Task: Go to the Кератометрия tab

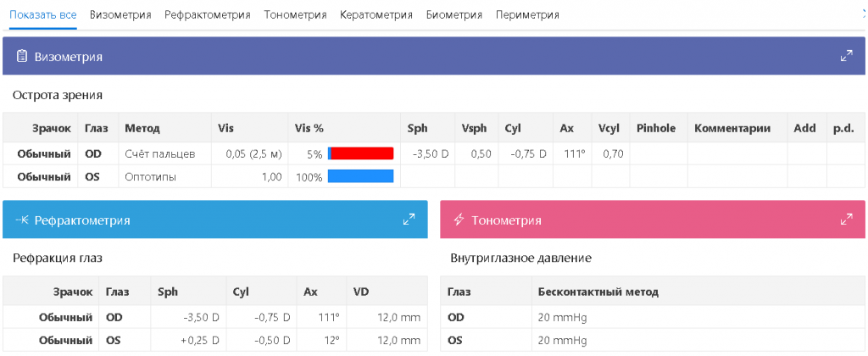Action: (376, 15)
